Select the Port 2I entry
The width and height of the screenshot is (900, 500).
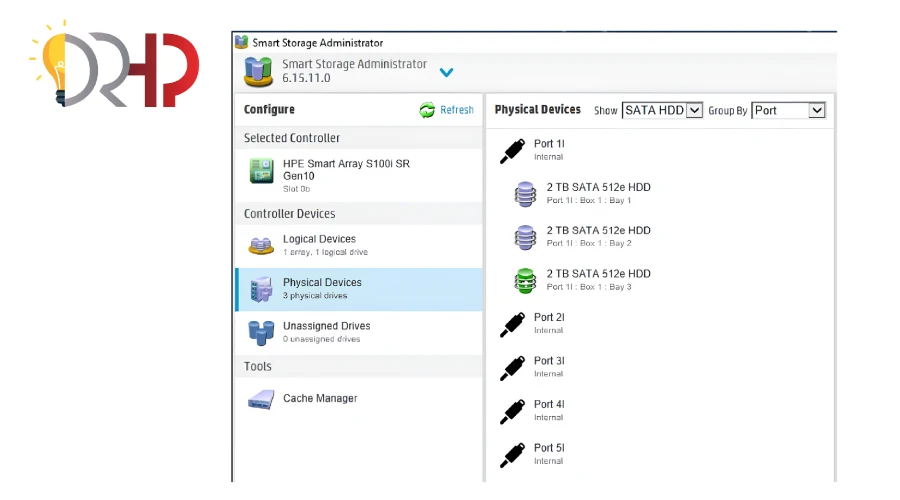[549, 317]
